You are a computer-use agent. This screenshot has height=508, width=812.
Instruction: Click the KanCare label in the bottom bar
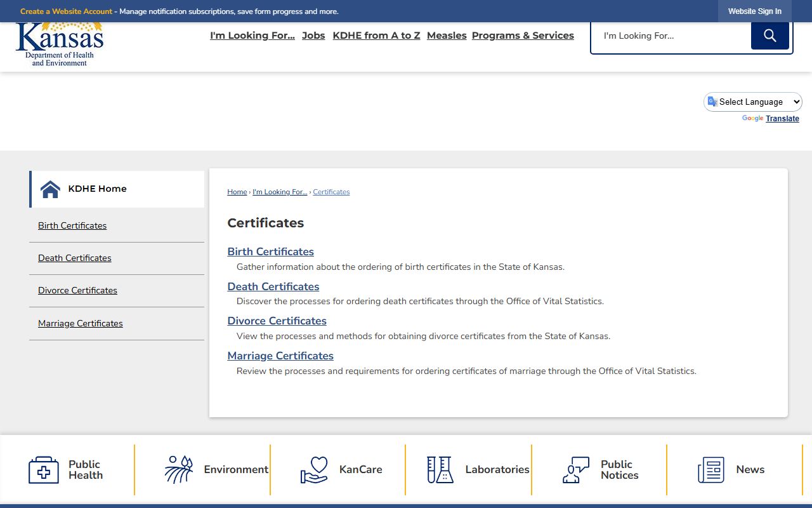(x=361, y=470)
